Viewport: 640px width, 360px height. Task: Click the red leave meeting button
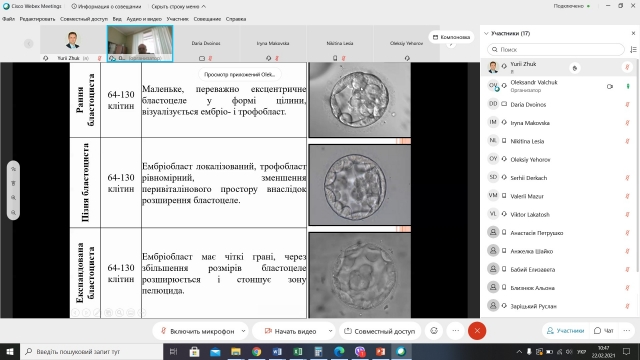[477, 331]
